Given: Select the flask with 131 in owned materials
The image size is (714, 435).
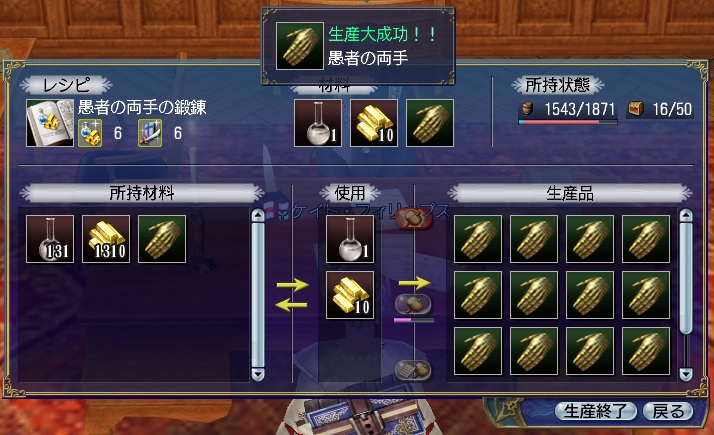Looking at the screenshot, I should click(50, 239).
